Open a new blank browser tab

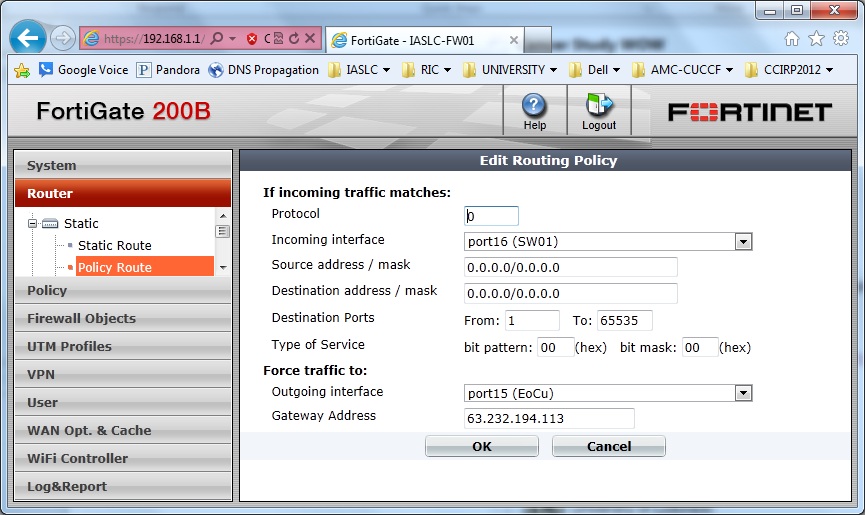tap(537, 40)
